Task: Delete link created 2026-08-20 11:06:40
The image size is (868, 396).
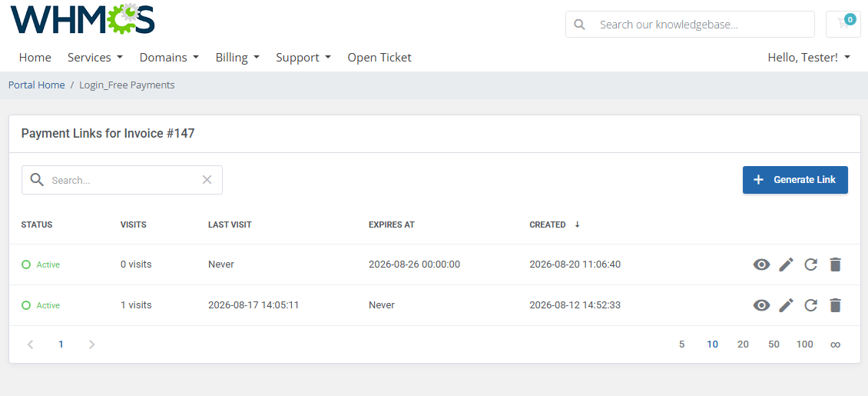Action: pos(835,265)
